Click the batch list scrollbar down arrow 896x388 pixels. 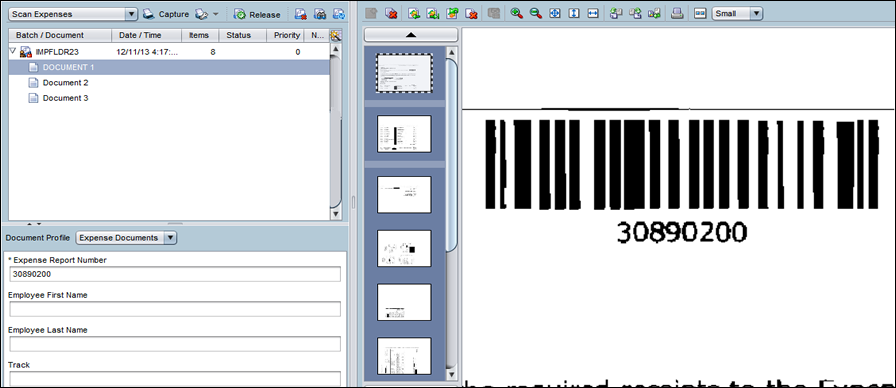[x=336, y=214]
